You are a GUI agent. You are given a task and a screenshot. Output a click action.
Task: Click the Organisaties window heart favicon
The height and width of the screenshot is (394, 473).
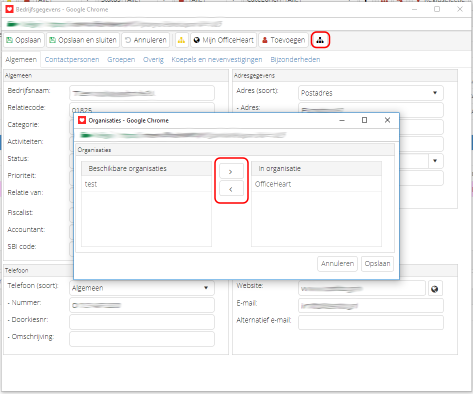82,120
